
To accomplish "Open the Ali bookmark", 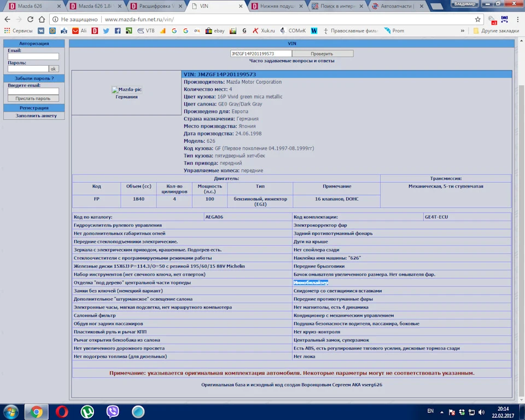I will pos(79,31).
